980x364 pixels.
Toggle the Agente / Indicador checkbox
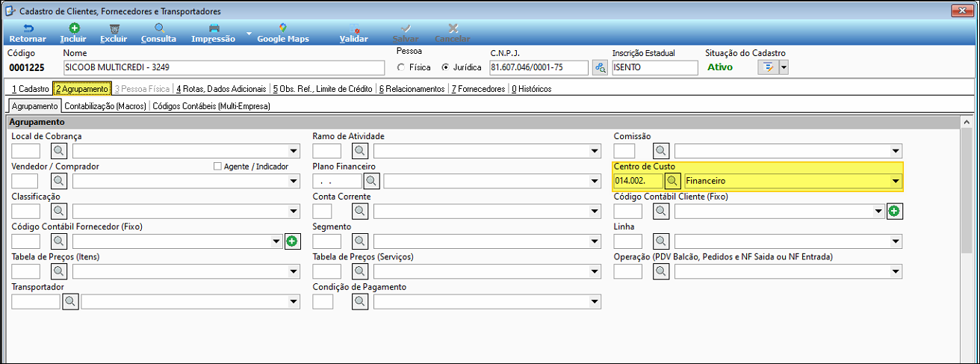tap(217, 166)
